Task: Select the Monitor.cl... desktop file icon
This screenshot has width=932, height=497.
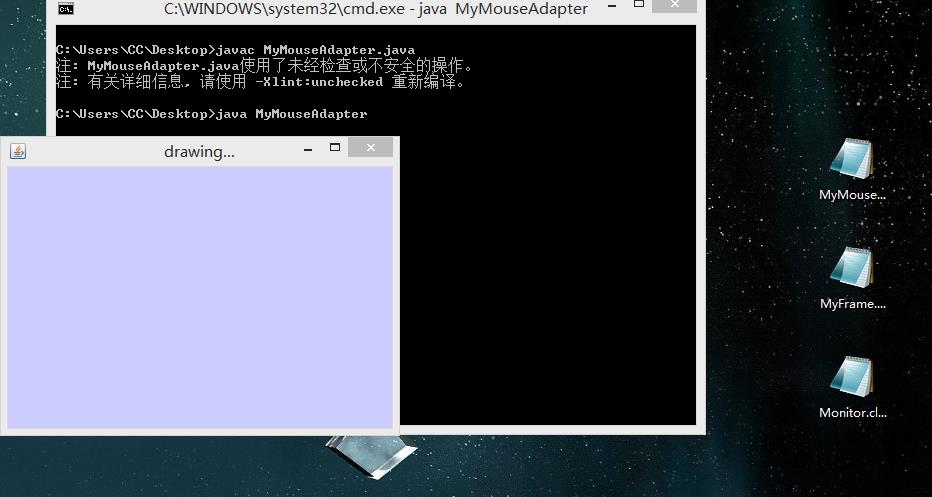Action: (x=852, y=387)
